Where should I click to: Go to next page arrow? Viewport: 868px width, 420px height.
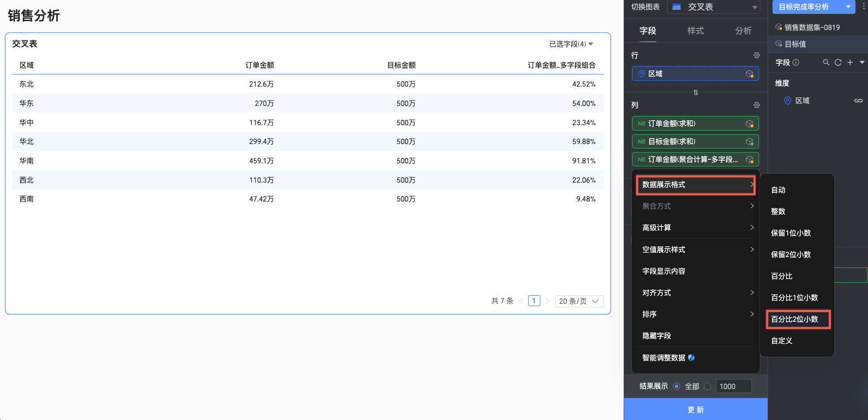[547, 301]
